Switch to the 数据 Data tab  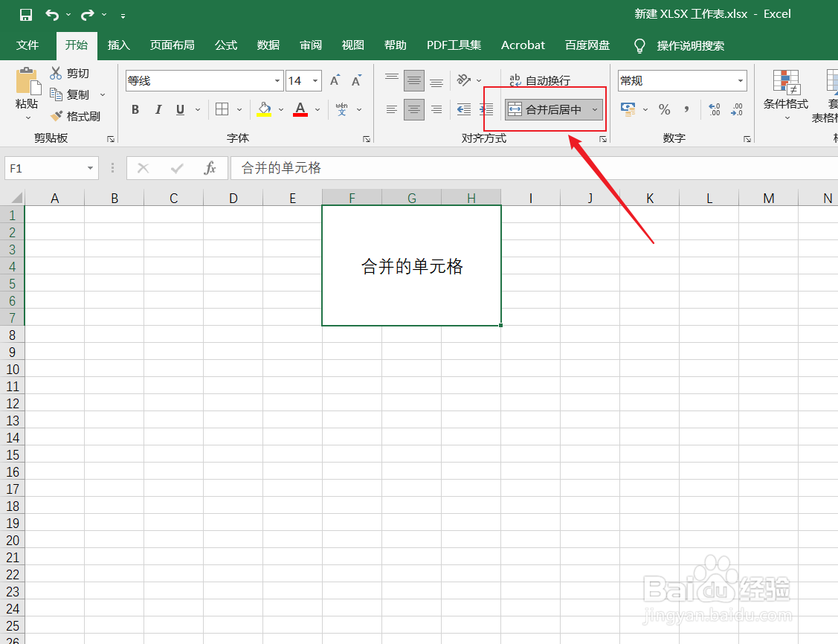[268, 45]
